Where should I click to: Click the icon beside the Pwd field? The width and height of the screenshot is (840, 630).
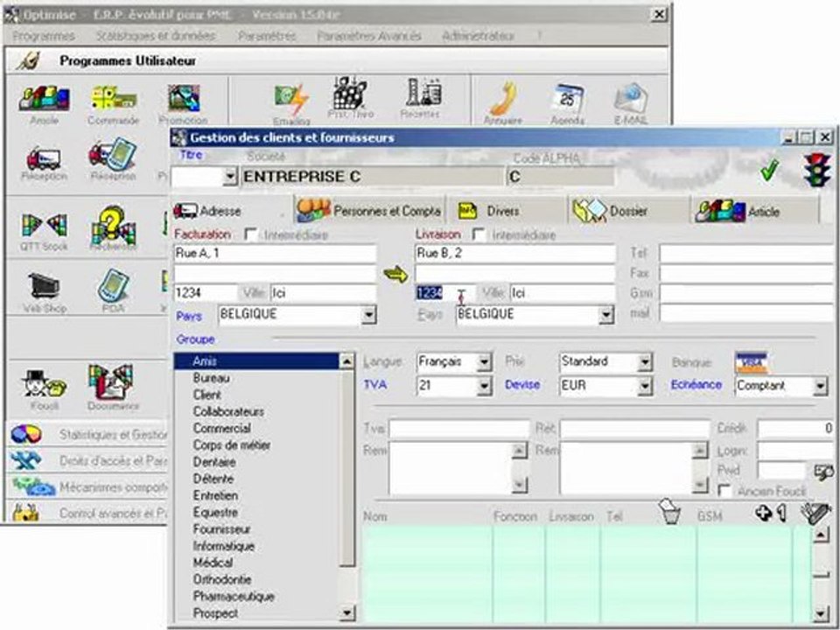click(x=823, y=472)
